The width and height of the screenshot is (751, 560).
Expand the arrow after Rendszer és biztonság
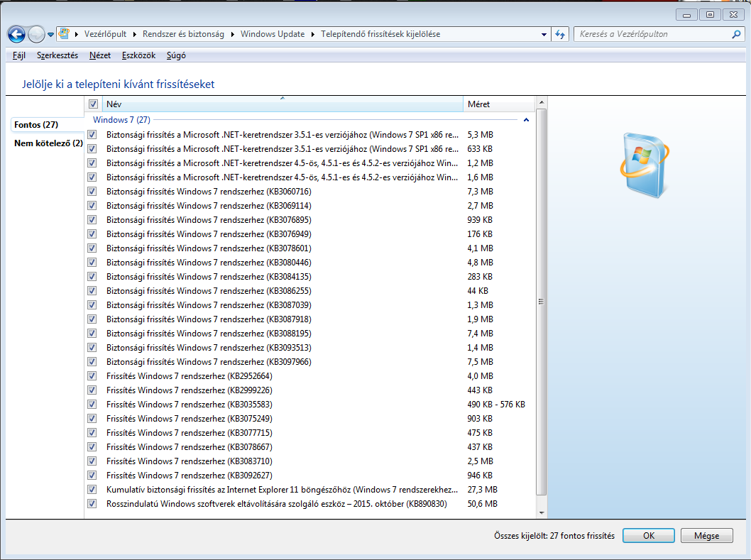[x=232, y=35]
